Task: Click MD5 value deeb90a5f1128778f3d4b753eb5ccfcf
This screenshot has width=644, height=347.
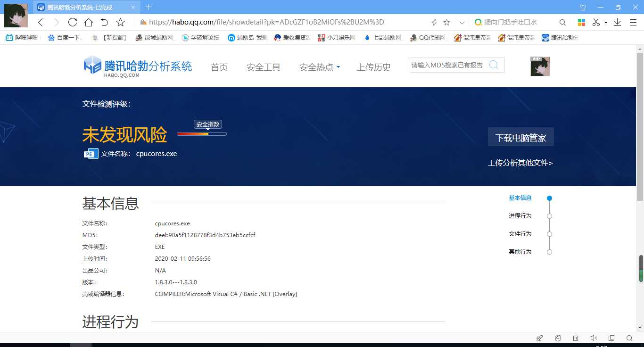Action: [x=205, y=235]
